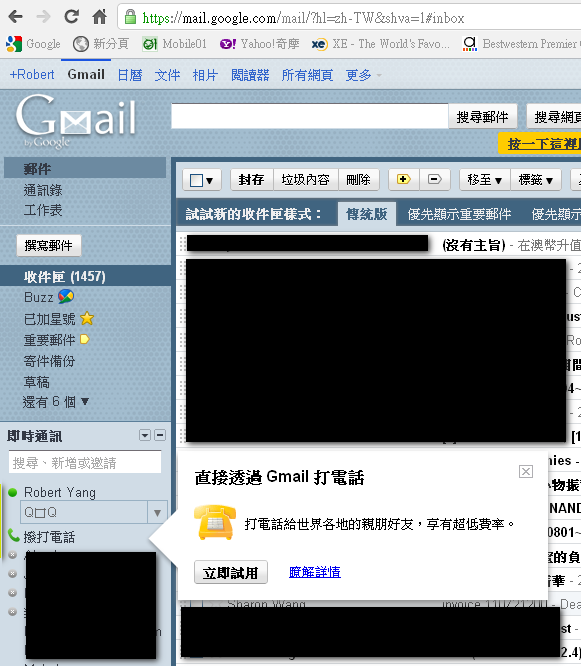581x666 pixels.
Task: Select 優先顯示重要郵件 inbox style tab
Action: (459, 214)
